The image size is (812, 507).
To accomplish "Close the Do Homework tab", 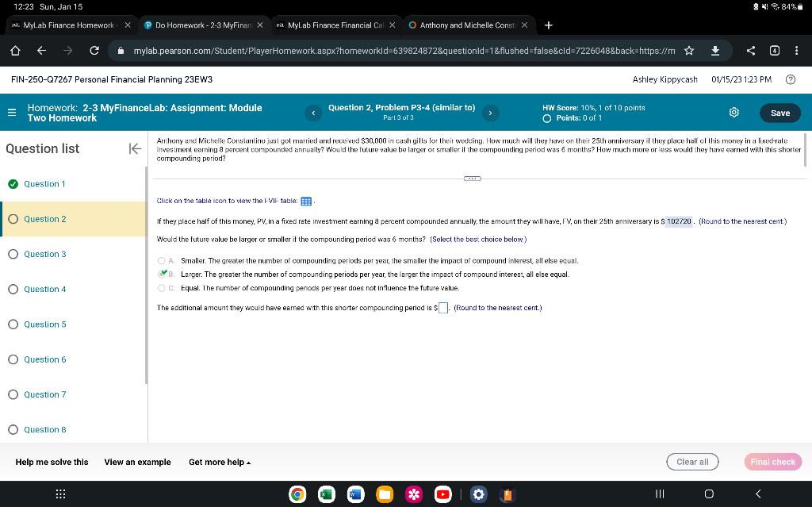I will click(x=260, y=25).
